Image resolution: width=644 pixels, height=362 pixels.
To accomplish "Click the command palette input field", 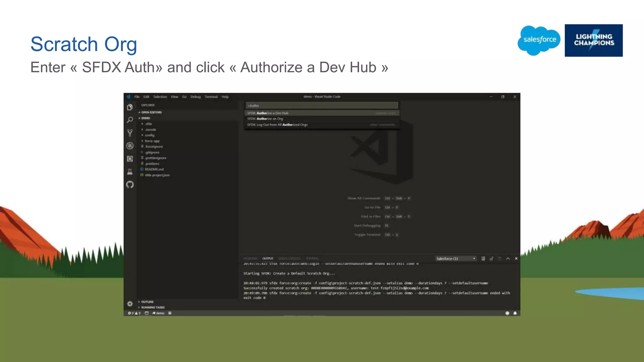I will coord(322,106).
